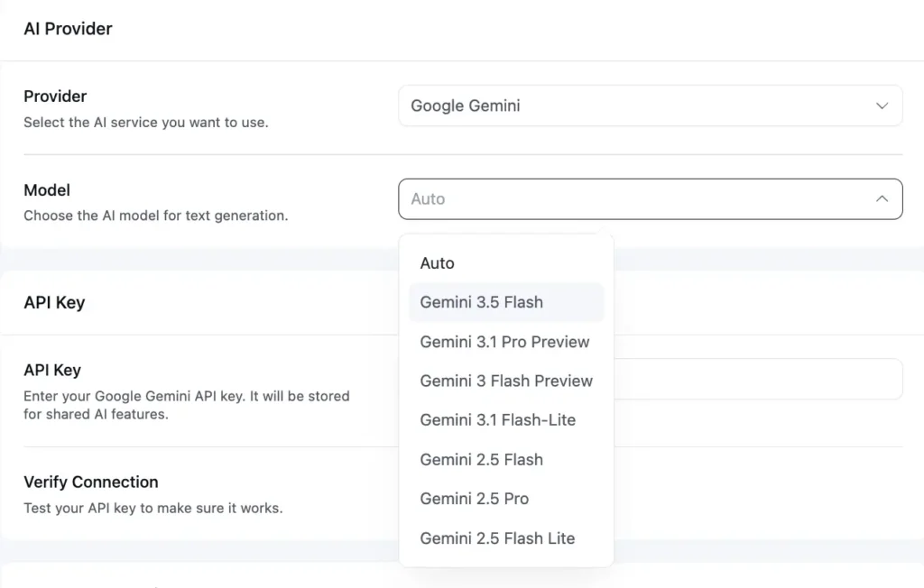Image resolution: width=924 pixels, height=588 pixels.
Task: Click the 'Select the AI service you want to use.' text
Action: (146, 123)
